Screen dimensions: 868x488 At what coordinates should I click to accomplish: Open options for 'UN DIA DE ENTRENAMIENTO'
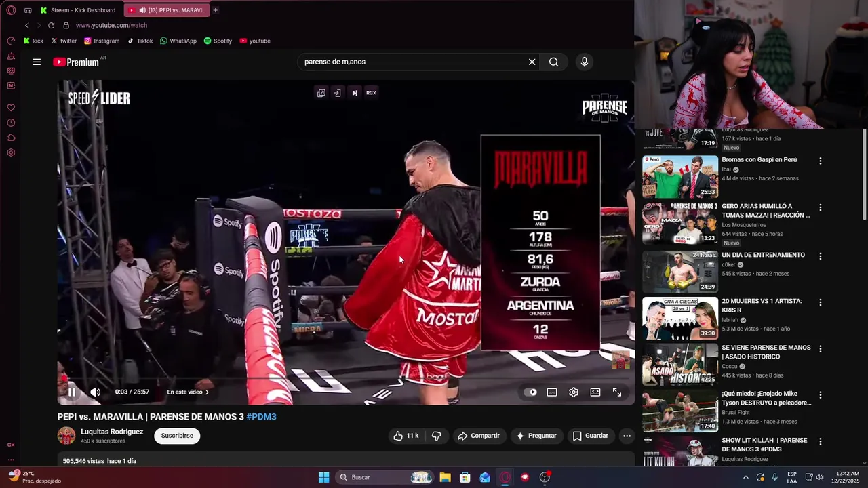pyautogui.click(x=821, y=256)
